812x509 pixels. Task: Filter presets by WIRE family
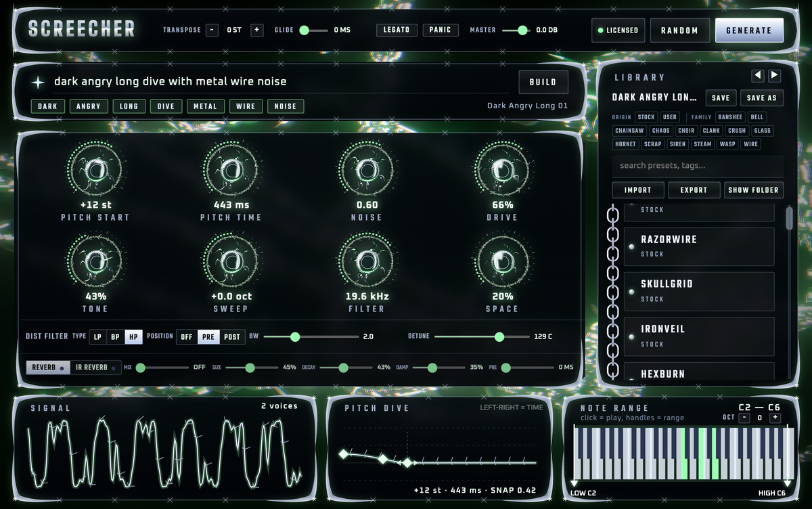pyautogui.click(x=750, y=144)
